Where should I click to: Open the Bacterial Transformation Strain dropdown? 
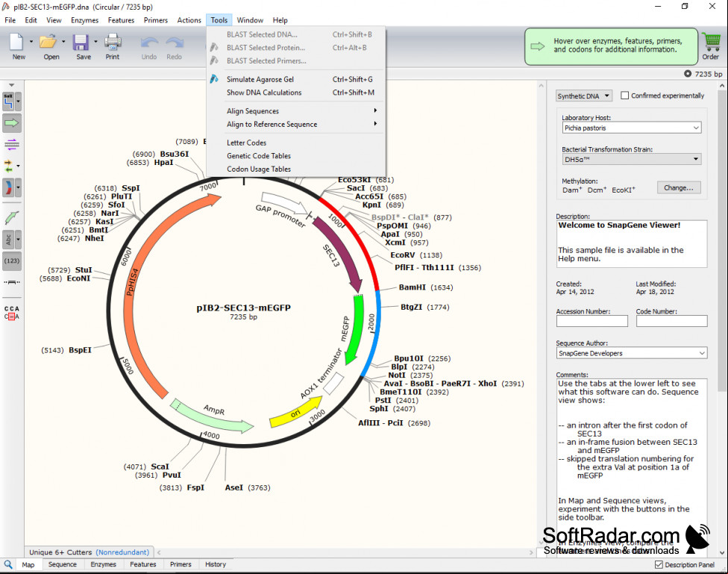[632, 160]
